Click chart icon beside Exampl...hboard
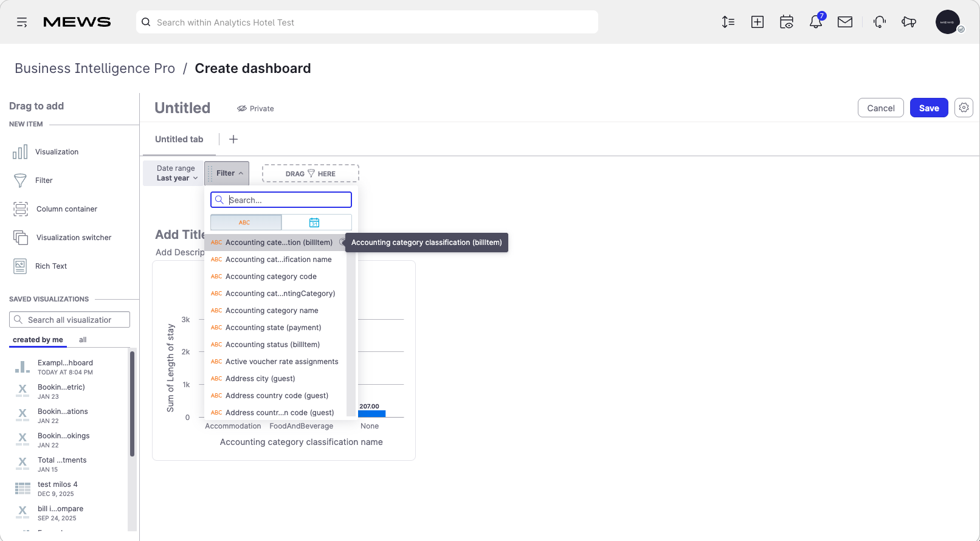The height and width of the screenshot is (541, 980). (22, 367)
